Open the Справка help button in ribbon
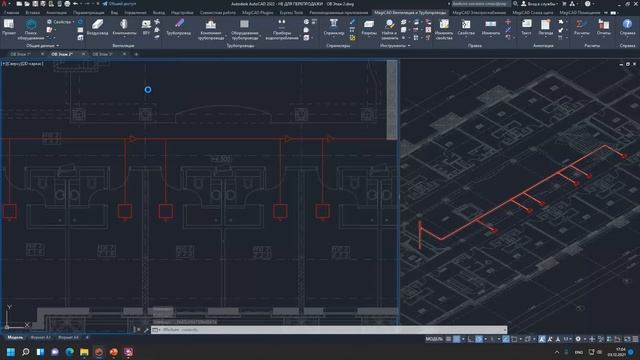This screenshot has width=640, height=360. 627,27
